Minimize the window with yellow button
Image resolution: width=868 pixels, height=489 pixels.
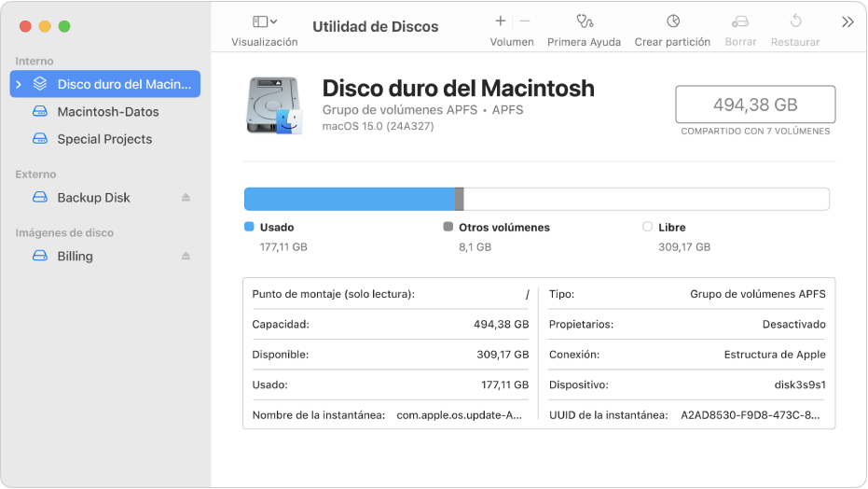[x=45, y=26]
